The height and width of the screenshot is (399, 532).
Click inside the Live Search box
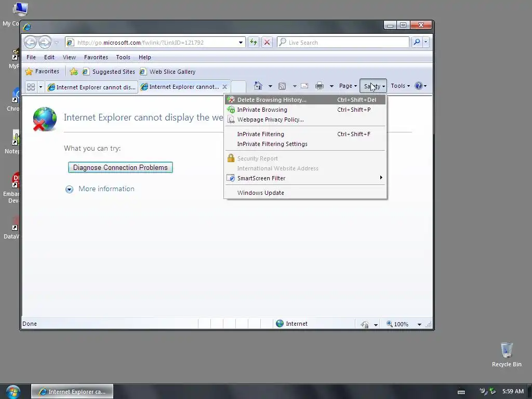point(343,43)
